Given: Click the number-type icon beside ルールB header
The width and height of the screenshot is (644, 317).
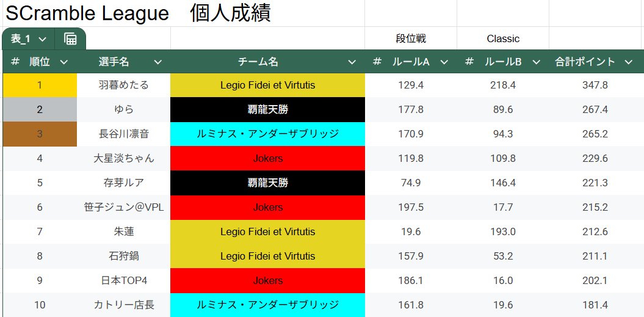Looking at the screenshot, I should click(x=469, y=62).
